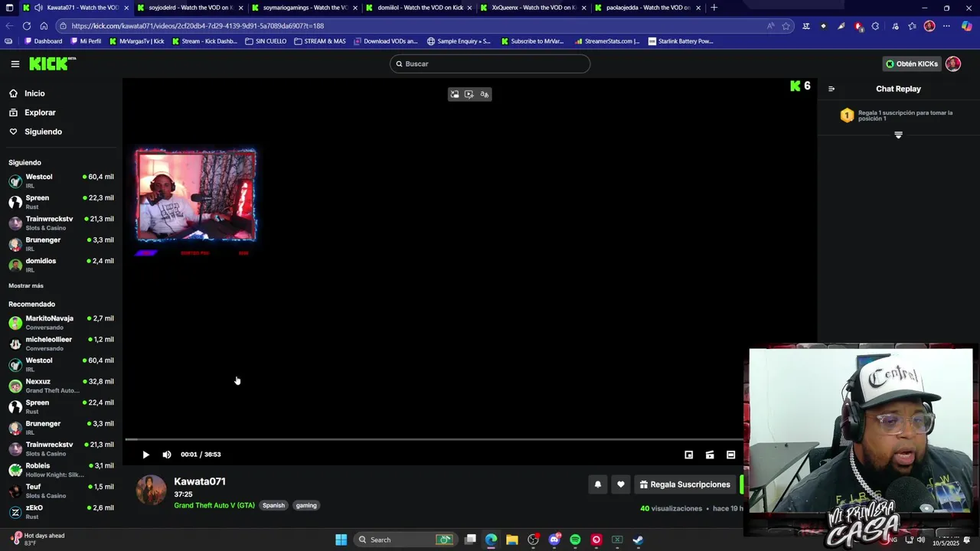Open MarkitoNavaja recommended channel
The height and width of the screenshot is (551, 980).
pyautogui.click(x=61, y=322)
